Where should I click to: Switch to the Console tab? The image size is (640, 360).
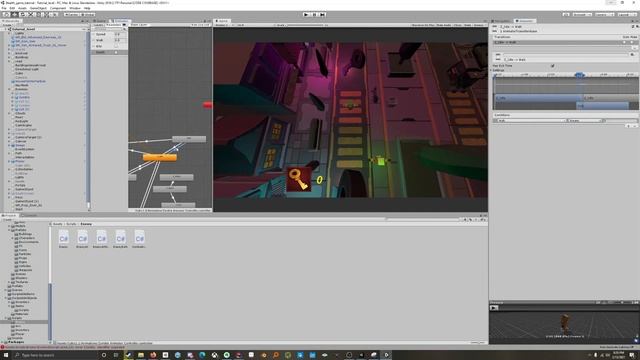(29, 216)
